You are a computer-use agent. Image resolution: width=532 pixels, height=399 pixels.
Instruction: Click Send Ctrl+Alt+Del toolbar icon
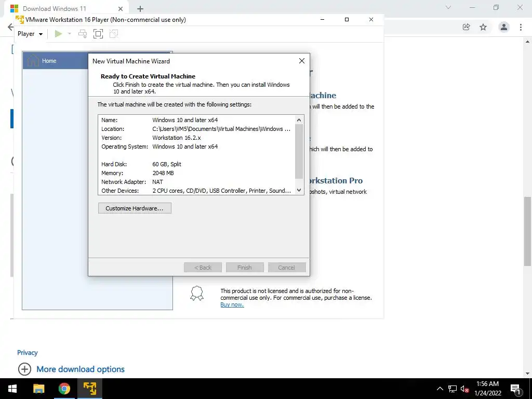pos(83,34)
